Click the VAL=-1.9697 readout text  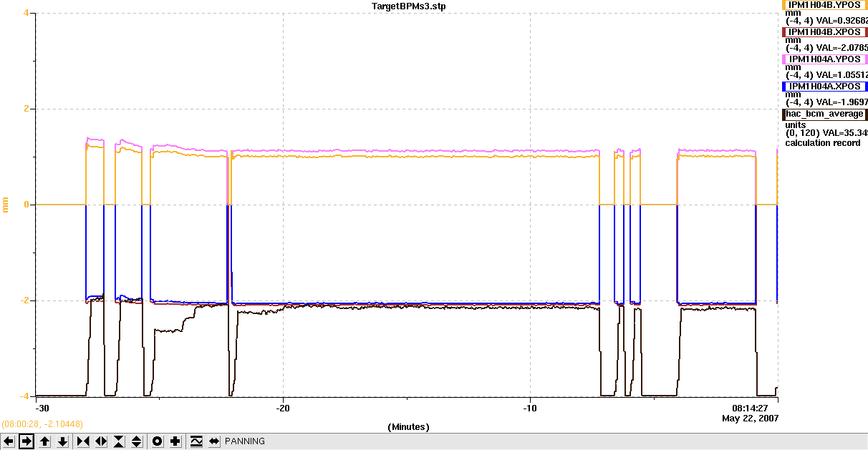[x=843, y=102]
